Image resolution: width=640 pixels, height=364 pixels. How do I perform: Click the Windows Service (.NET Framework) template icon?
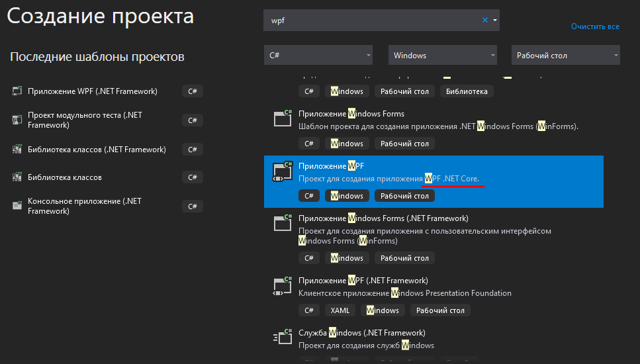pos(283,338)
